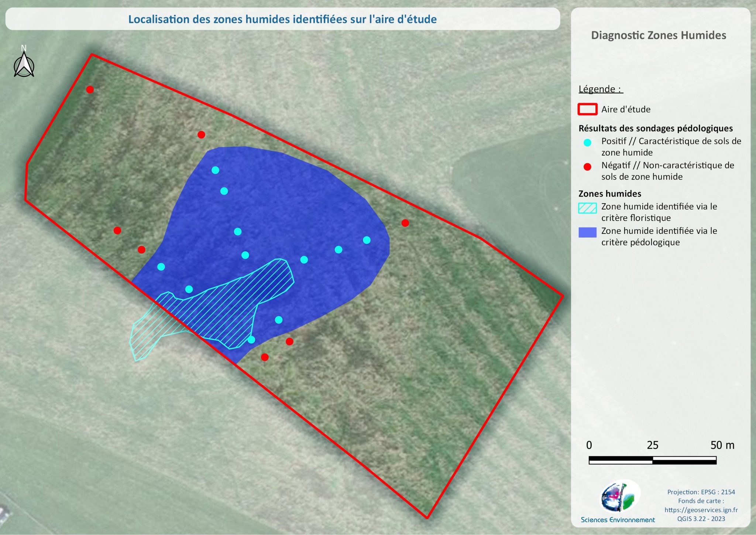
Task: Click the map title banner text
Action: (282, 19)
